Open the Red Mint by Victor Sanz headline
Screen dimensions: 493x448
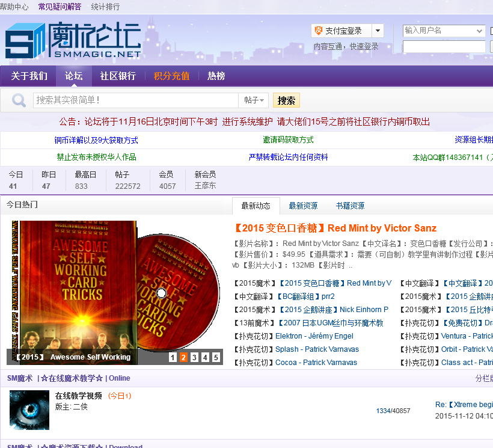coord(335,228)
